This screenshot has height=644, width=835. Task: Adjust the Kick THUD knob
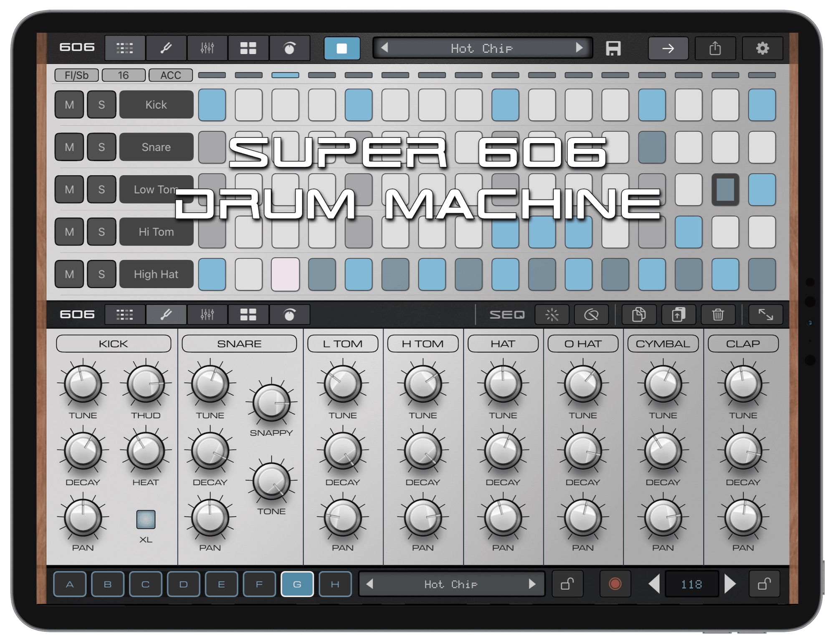coord(146,384)
